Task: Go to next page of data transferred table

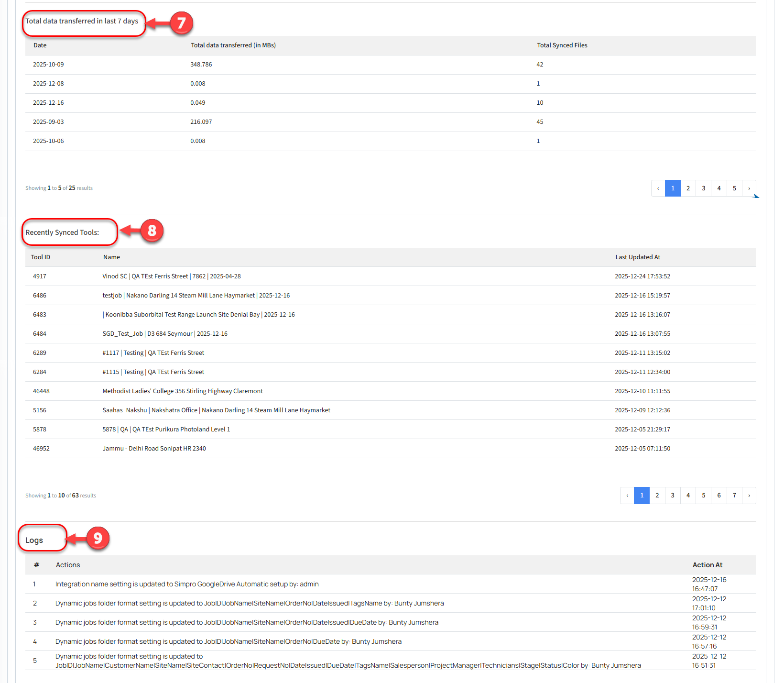Action: point(749,188)
